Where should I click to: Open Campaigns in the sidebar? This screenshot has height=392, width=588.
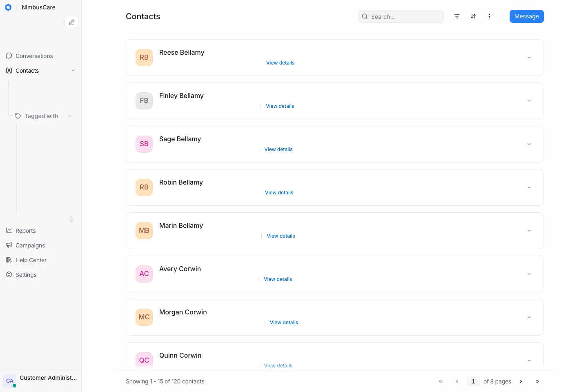pos(40,245)
